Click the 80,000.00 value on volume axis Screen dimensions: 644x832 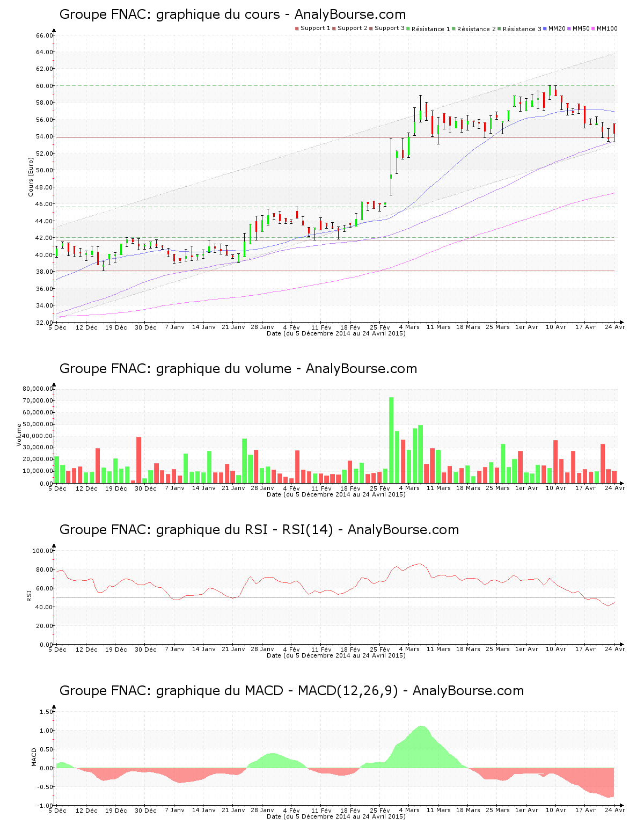click(x=38, y=389)
